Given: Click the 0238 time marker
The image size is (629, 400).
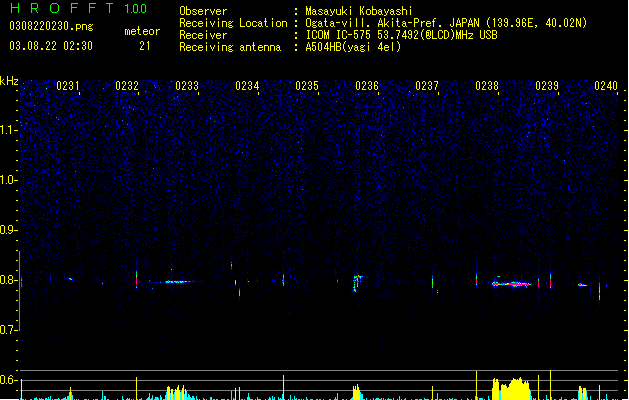Looking at the screenshot, I should pos(487,86).
